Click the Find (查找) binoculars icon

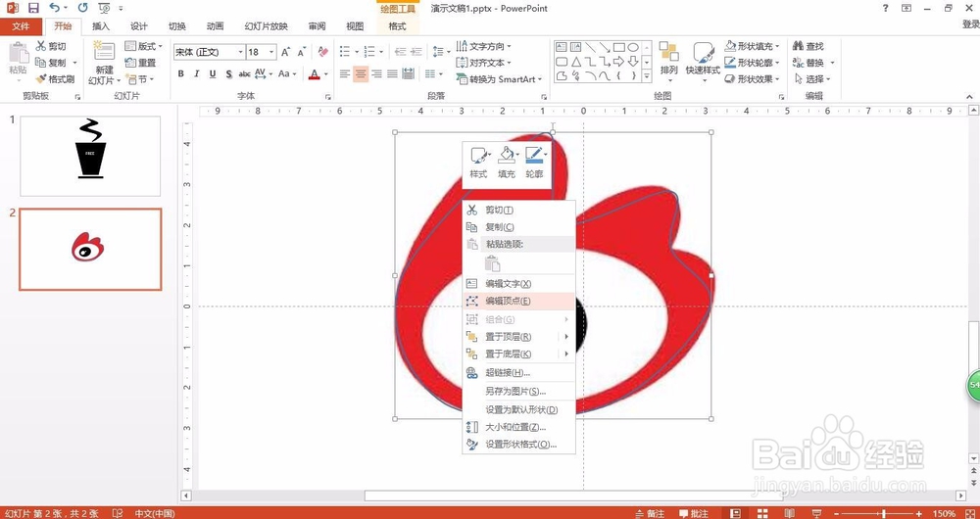click(x=808, y=46)
